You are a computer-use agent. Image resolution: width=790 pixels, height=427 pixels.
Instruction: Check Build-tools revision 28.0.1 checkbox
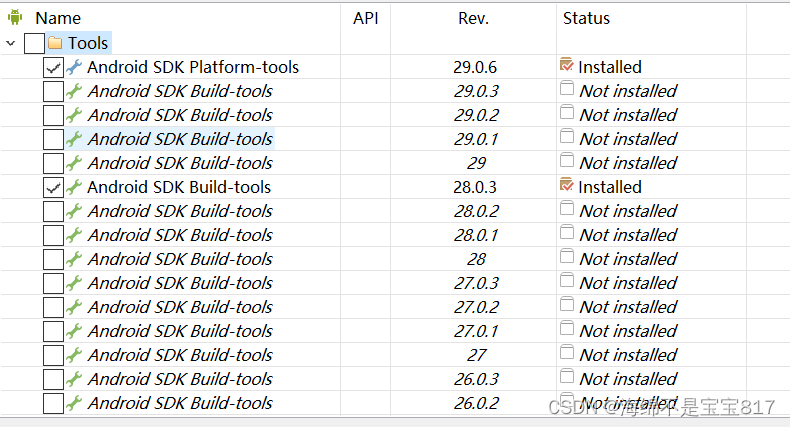[x=53, y=235]
